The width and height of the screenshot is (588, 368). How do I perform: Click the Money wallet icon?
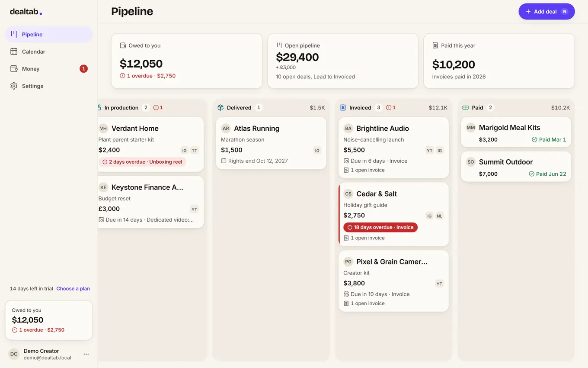tap(14, 69)
